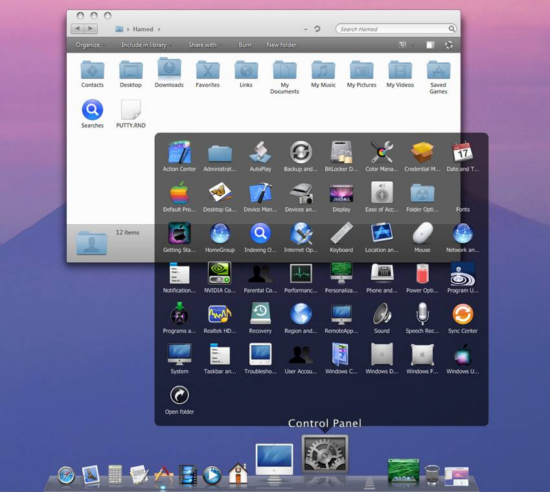Open NVIDIA Control Panel icon
This screenshot has height=492, width=550.
(220, 273)
